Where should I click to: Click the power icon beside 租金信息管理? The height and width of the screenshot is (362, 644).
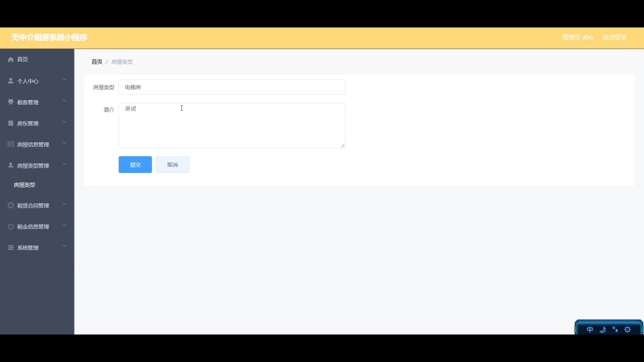[x=11, y=227]
